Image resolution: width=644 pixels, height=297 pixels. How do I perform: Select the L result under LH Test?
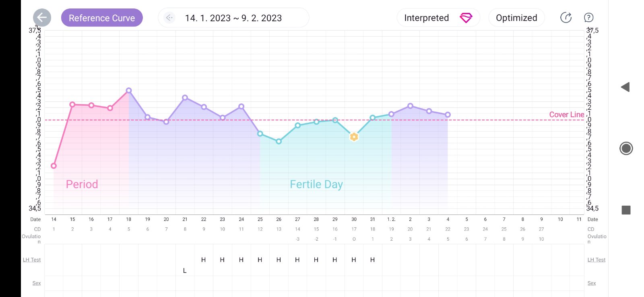click(x=185, y=271)
